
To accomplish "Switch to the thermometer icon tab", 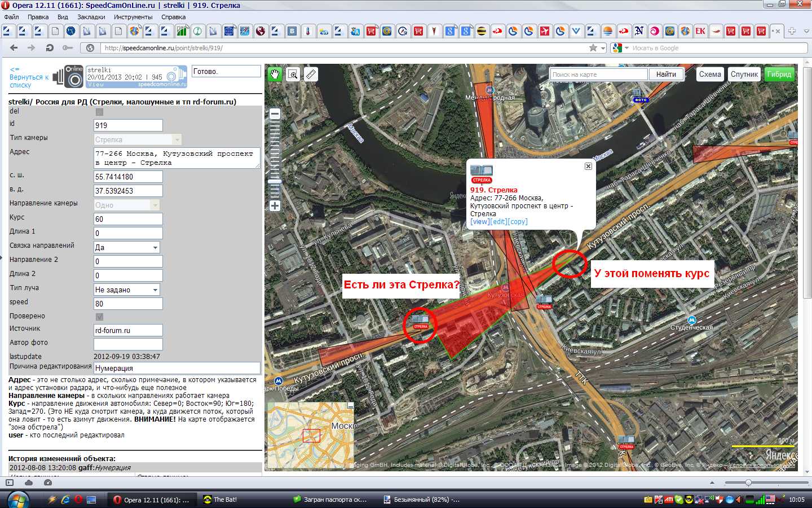I will point(308,31).
